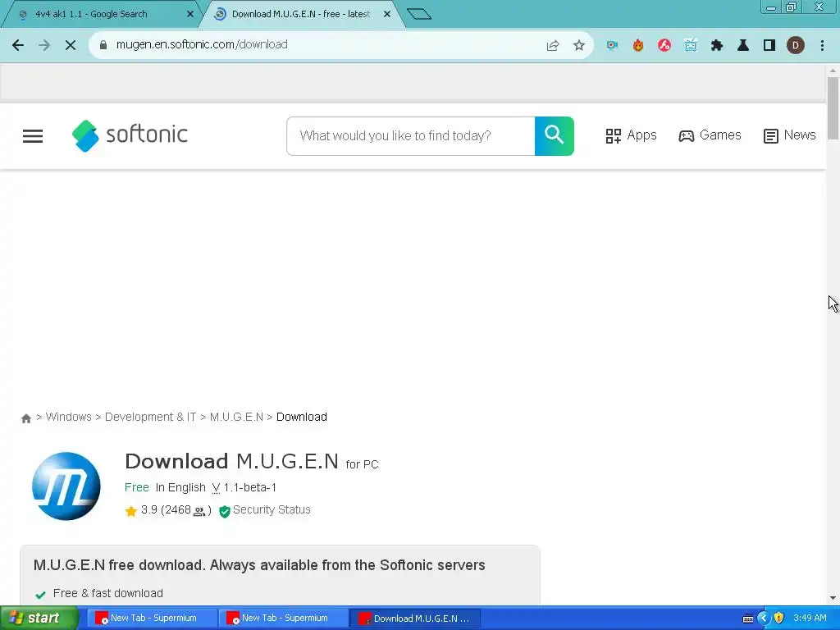Open the screen recorder extension icon
The height and width of the screenshot is (630, 840).
pos(612,46)
